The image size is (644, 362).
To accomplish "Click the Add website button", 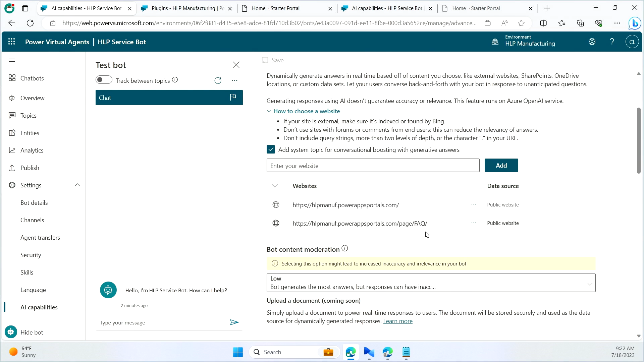I will pos(501,165).
